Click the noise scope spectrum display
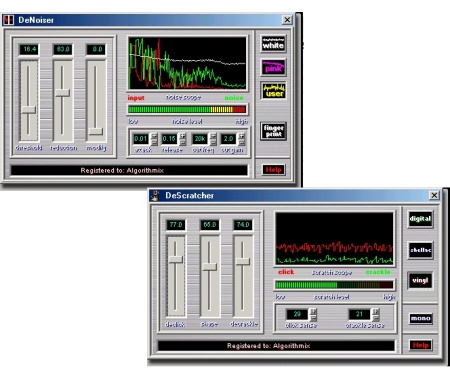The width and height of the screenshot is (450, 380). click(187, 63)
